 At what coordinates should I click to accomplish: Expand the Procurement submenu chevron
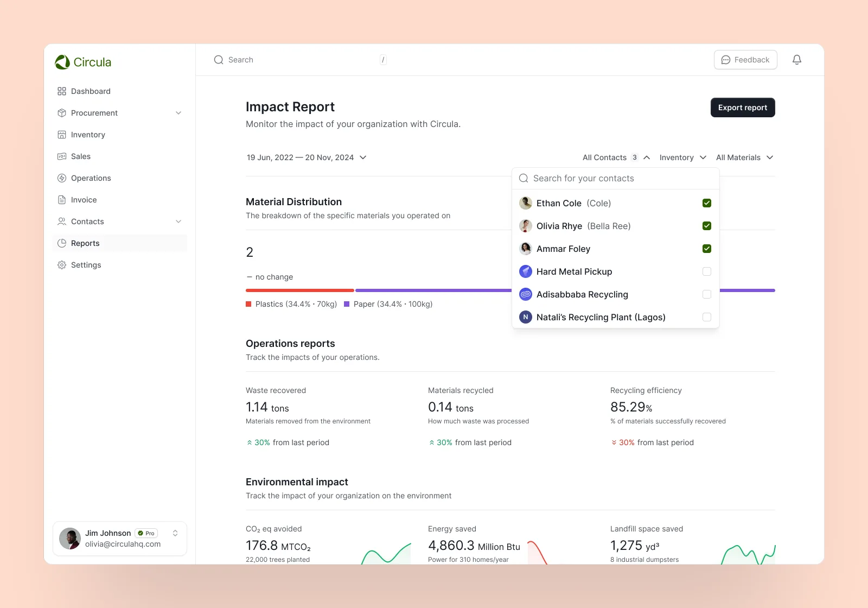tap(178, 113)
